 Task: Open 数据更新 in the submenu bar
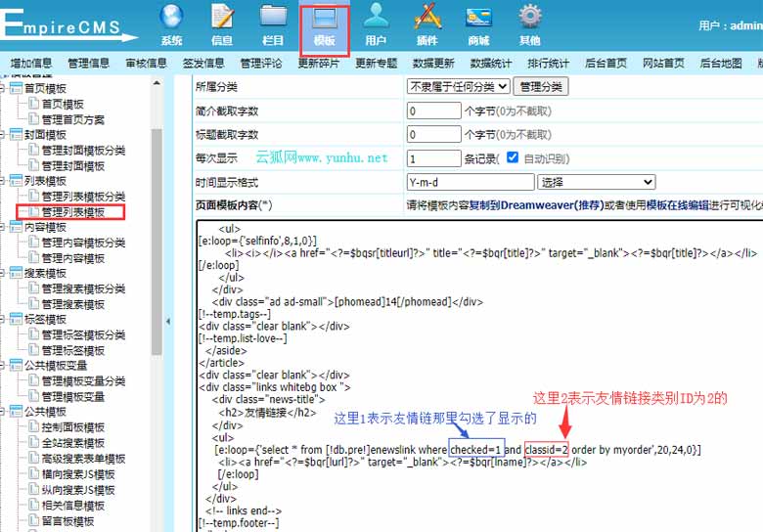tap(433, 64)
